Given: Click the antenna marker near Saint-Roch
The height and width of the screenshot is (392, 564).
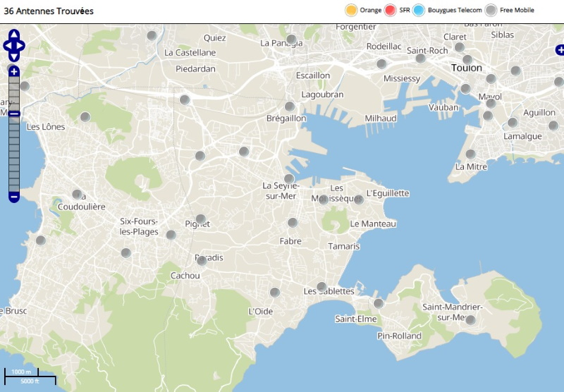Looking at the screenshot, I should 420,58.
